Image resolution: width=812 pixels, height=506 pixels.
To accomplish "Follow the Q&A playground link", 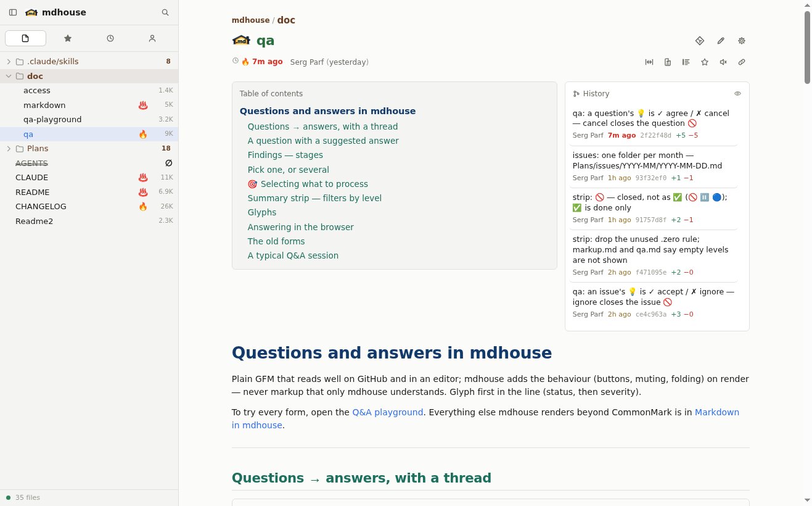I will click(387, 412).
